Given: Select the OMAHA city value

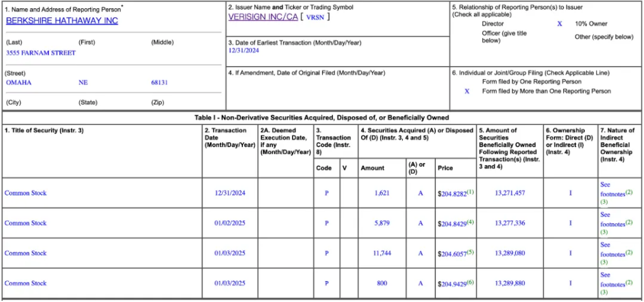Looking at the screenshot, I should tap(18, 82).
